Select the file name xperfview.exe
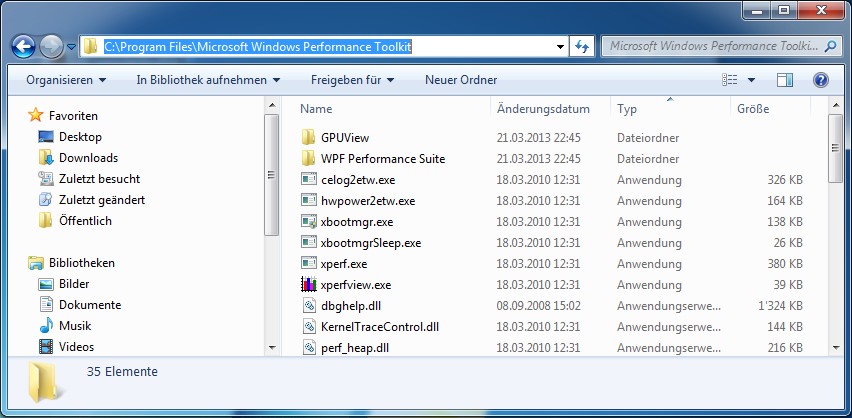The width and height of the screenshot is (852, 418). [x=356, y=285]
